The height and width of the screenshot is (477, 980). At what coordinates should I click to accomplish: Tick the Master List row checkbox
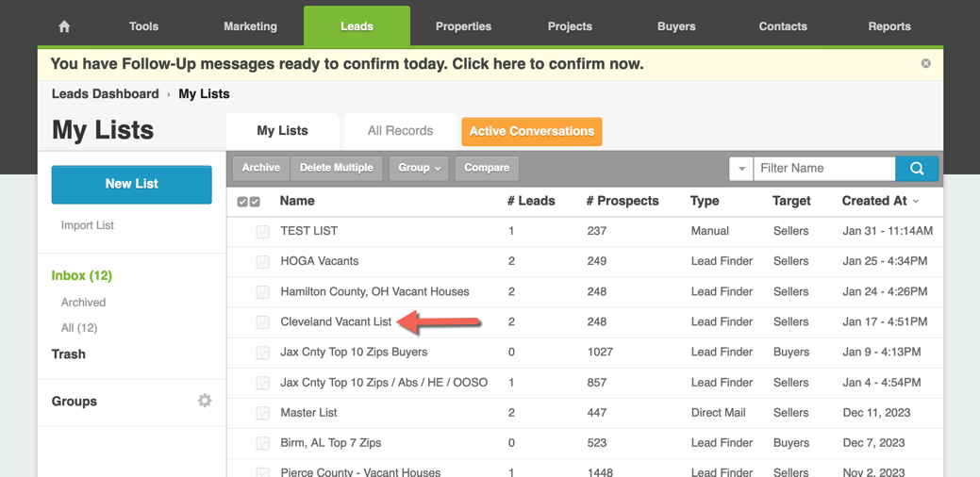(263, 413)
